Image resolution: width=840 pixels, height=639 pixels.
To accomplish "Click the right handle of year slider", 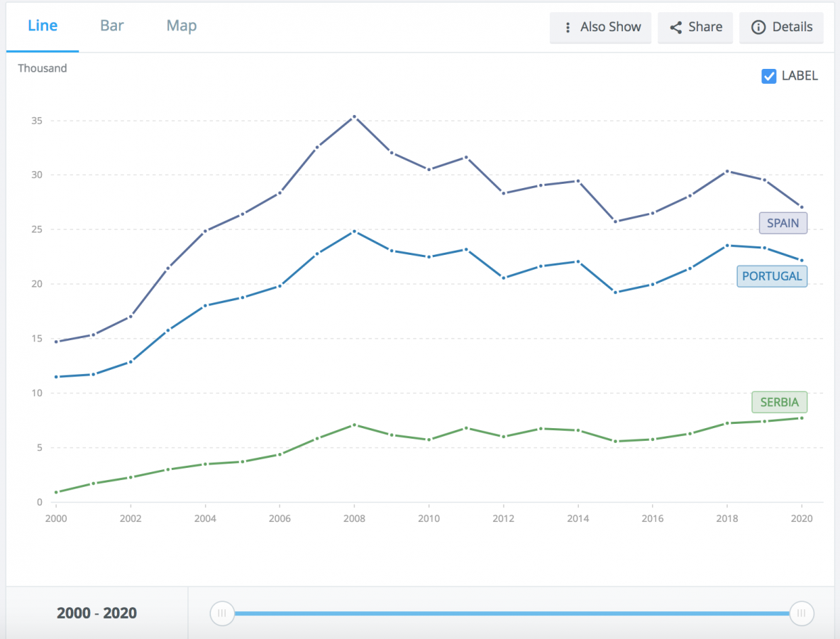I will [802, 613].
